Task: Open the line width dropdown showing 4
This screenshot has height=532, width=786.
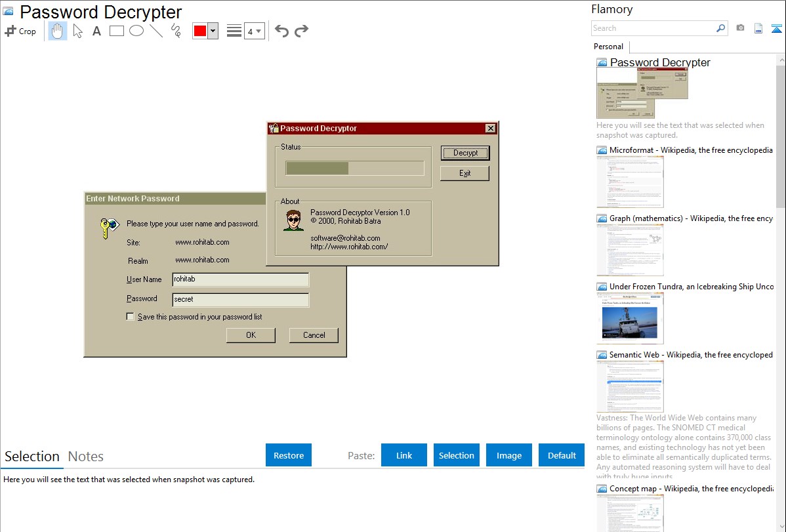Action: pyautogui.click(x=254, y=31)
